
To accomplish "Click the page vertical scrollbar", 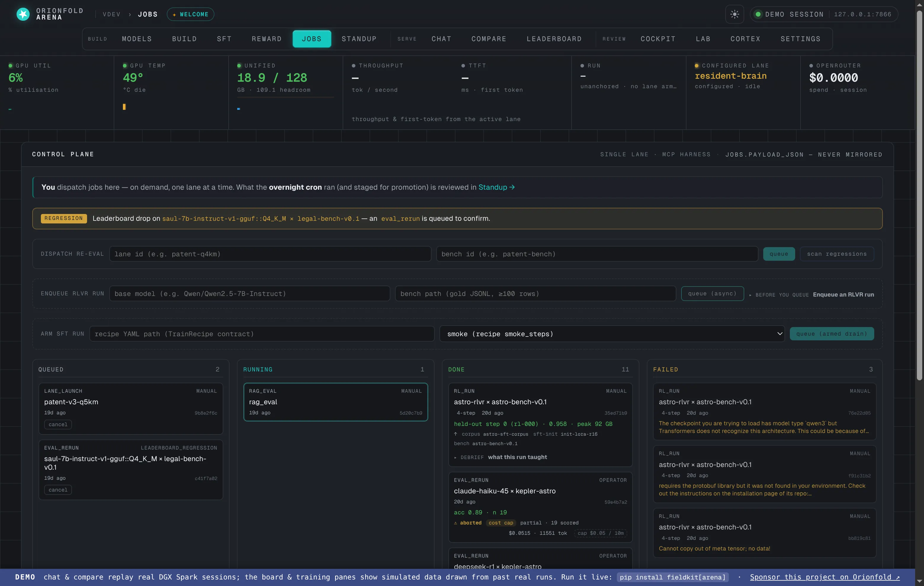I will click(919, 196).
